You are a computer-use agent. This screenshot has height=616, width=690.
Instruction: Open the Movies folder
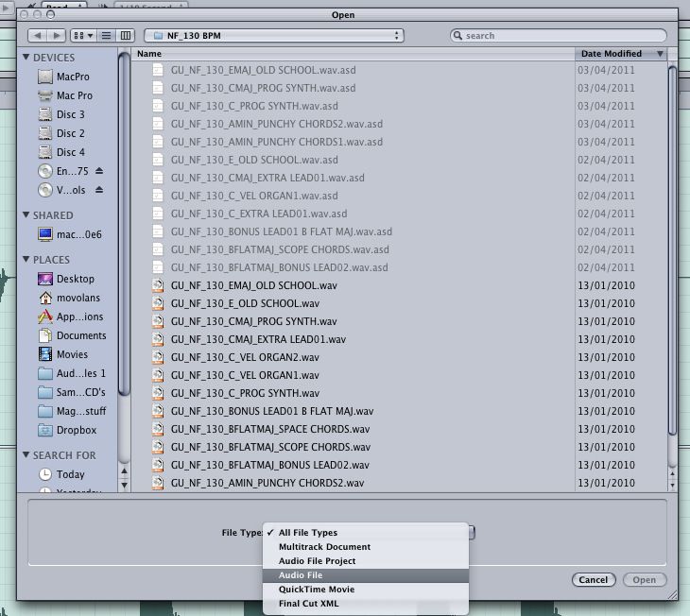coord(63,354)
